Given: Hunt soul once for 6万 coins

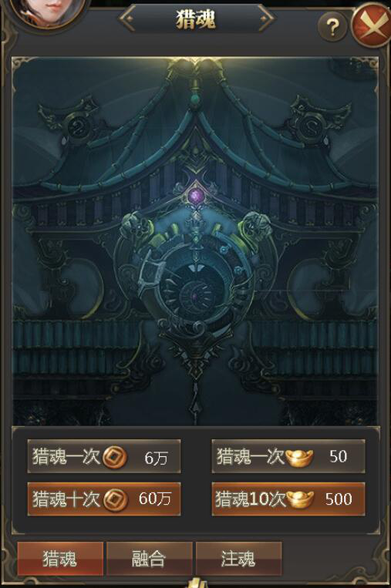Looking at the screenshot, I should 104,457.
